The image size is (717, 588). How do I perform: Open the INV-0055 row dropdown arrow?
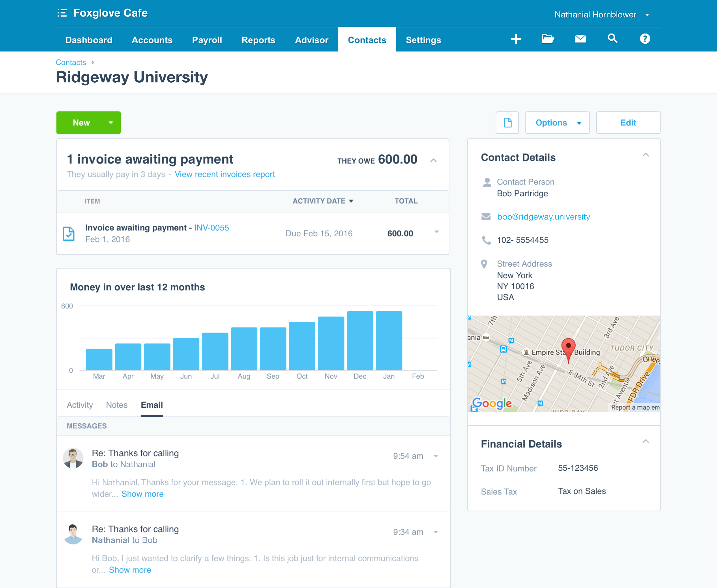pyautogui.click(x=436, y=232)
